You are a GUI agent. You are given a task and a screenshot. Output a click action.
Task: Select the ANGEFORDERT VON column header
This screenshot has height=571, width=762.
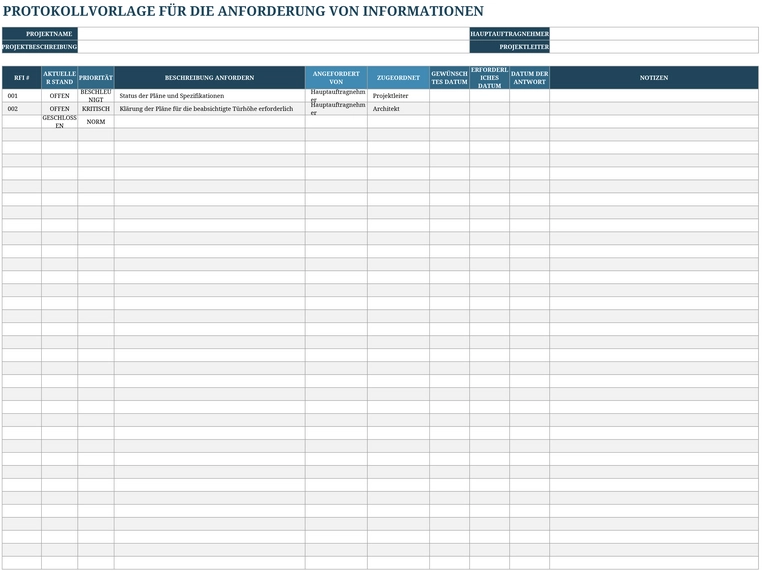click(x=336, y=78)
